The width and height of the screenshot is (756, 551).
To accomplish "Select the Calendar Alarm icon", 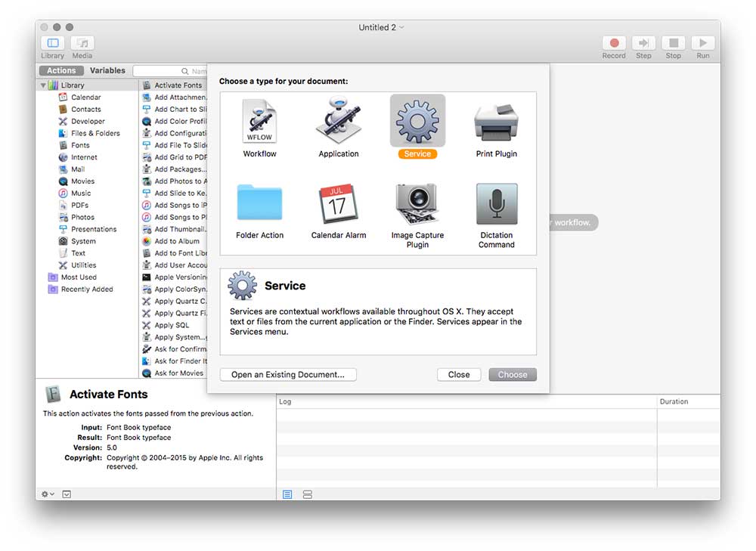I will (x=339, y=203).
